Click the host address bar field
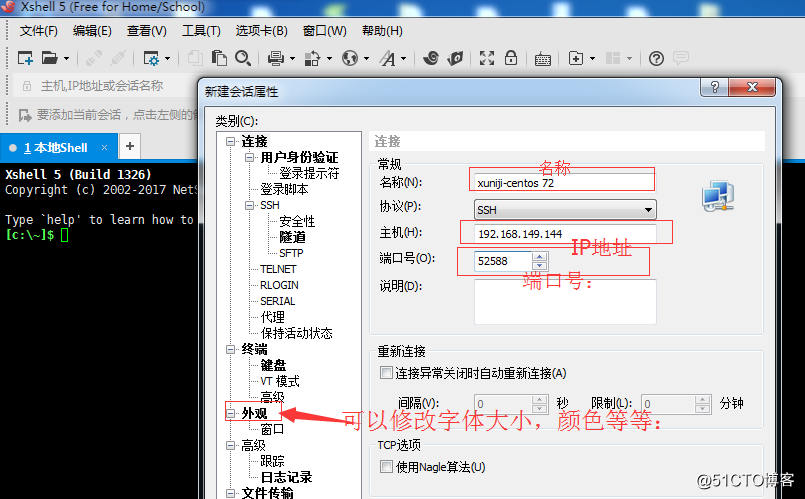The height and width of the screenshot is (499, 805). tap(103, 86)
